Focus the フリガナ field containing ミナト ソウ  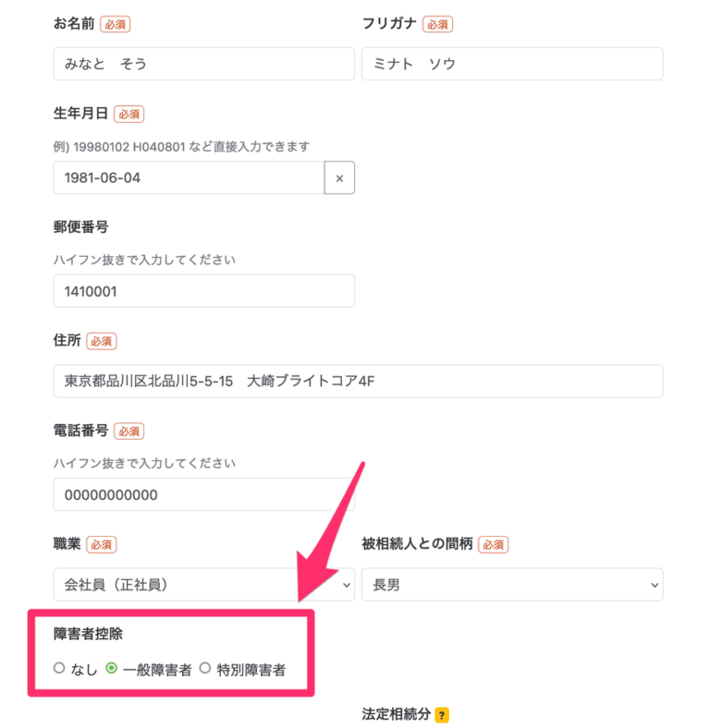[512, 64]
